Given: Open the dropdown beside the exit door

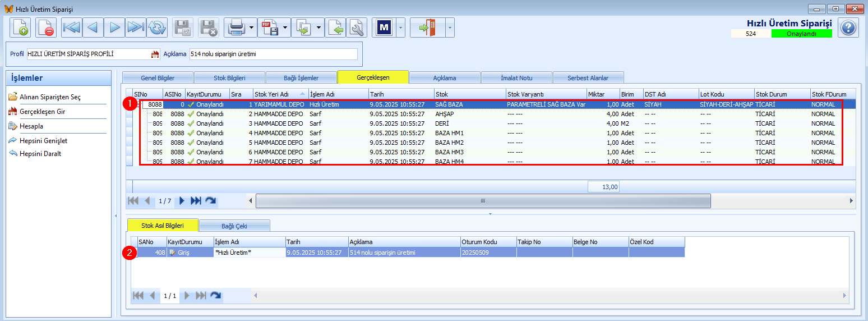Looking at the screenshot, I should (x=450, y=27).
